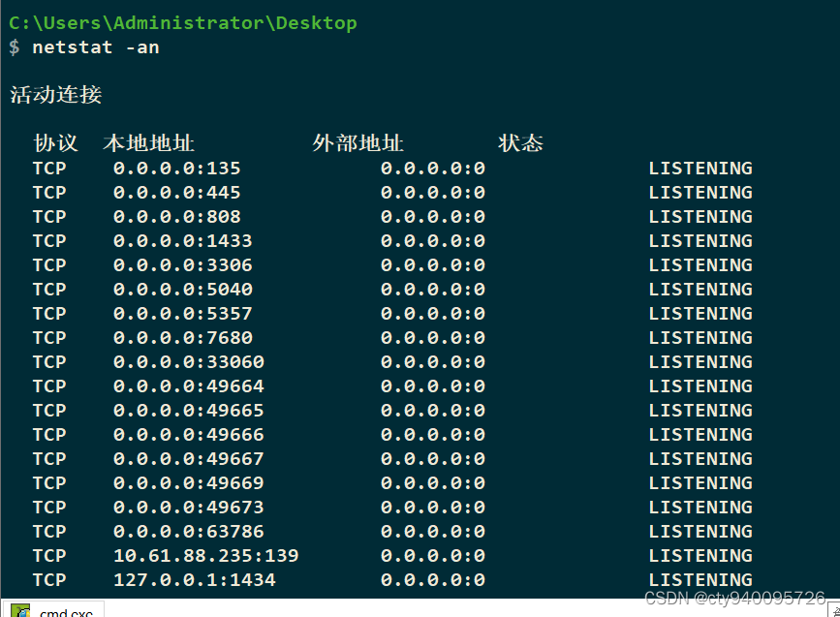The image size is (840, 617).
Task: Click local address 0.0.0.0:49673
Action: (x=189, y=508)
